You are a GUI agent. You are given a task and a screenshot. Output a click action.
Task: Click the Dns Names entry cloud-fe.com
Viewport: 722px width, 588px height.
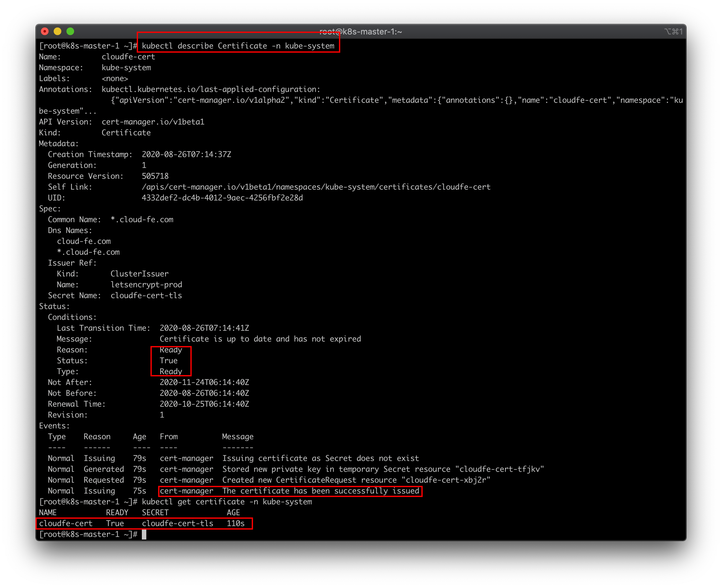tap(84, 241)
